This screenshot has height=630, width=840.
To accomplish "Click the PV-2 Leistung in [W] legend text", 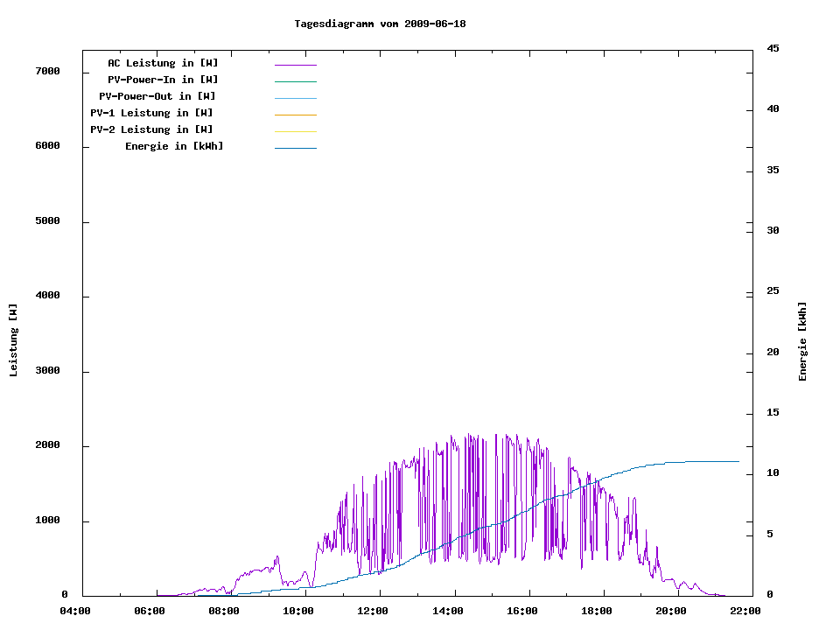I will 151,129.
